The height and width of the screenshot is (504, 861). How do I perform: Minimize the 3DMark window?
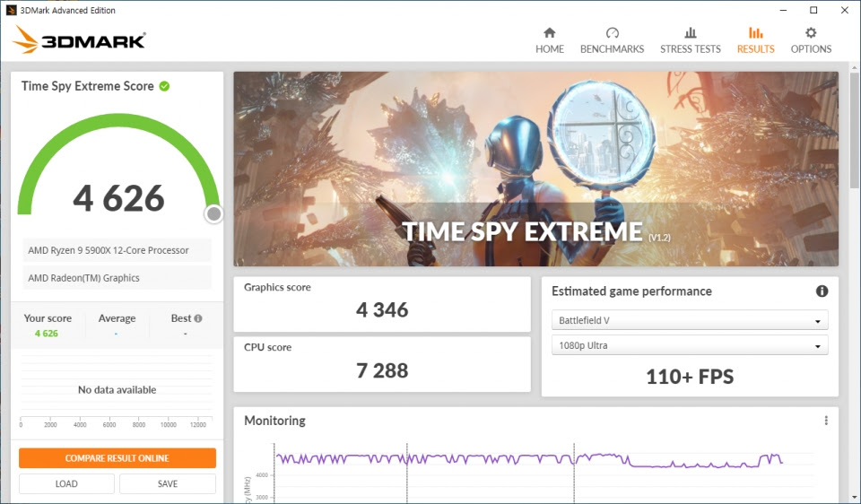click(x=783, y=11)
